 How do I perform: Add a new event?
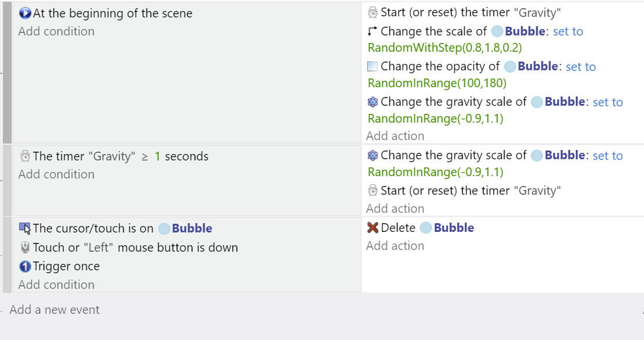tap(55, 310)
